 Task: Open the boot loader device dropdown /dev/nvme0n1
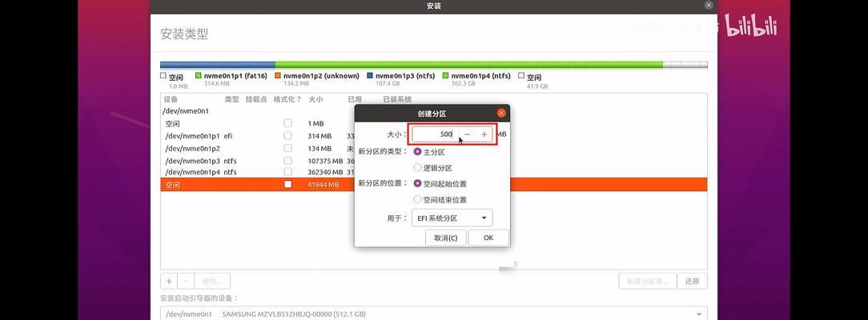coord(434,314)
